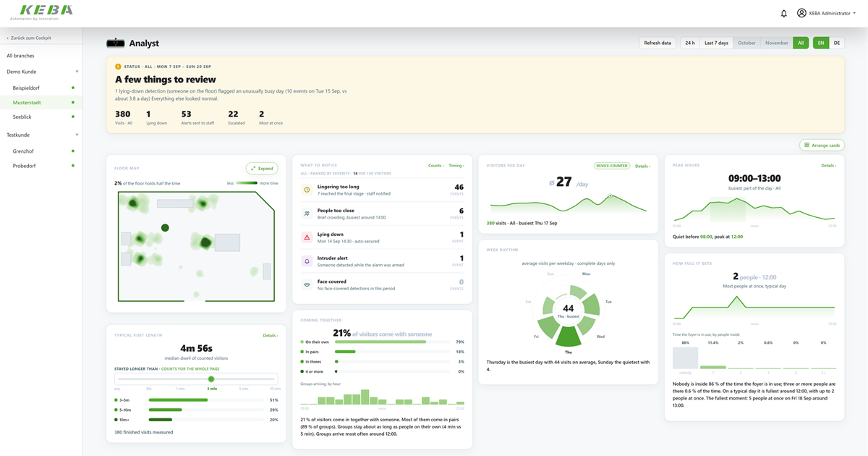Screen dimensions: 868x456
Task: Click the Analyst device icon
Action: (115, 43)
